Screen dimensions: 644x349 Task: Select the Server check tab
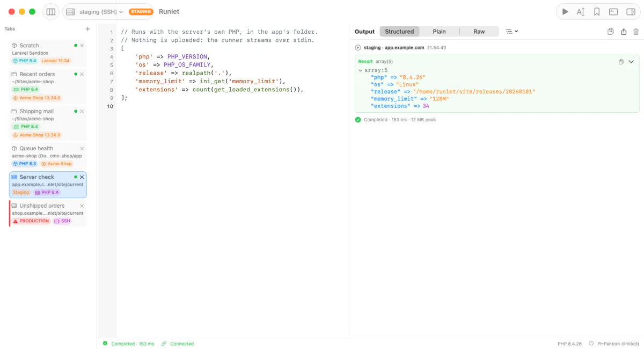click(x=48, y=185)
